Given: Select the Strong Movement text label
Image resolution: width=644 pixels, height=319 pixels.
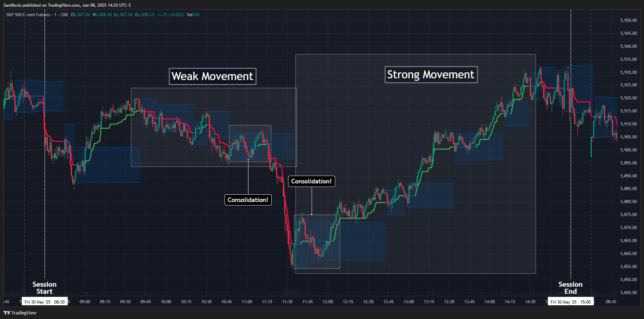Looking at the screenshot, I should (431, 74).
